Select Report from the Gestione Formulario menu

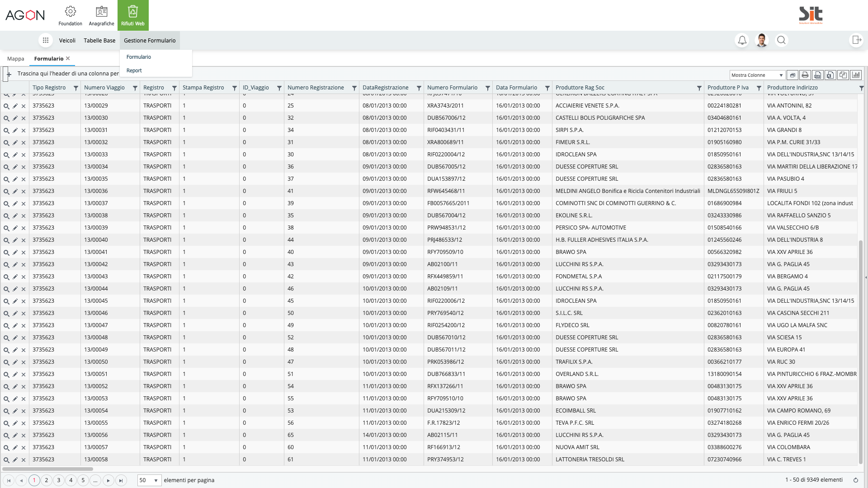click(x=134, y=70)
